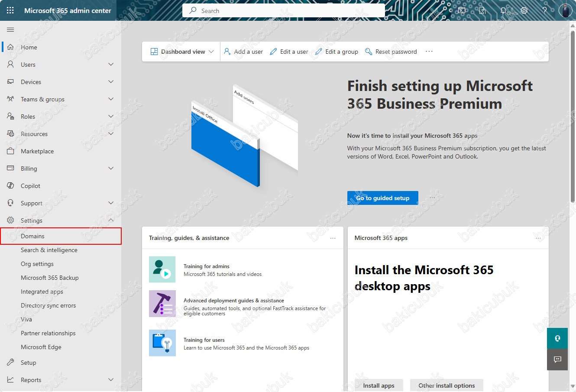Click the Marketplace bag icon
The width and height of the screenshot is (576, 392).
point(10,151)
